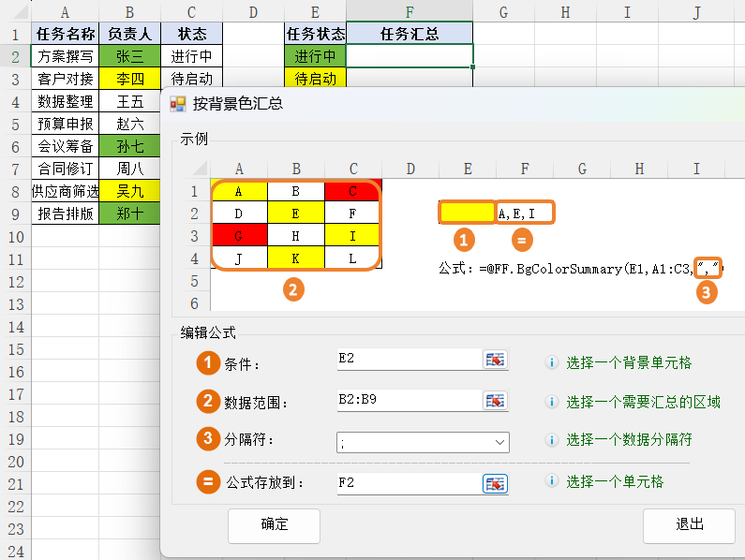Click the 数据范围 field containing B2:B9

pyautogui.click(x=408, y=400)
